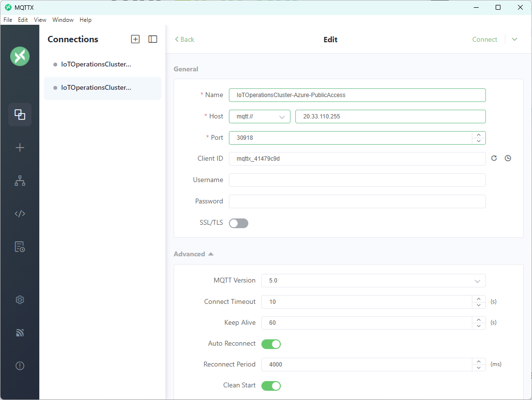This screenshot has height=400, width=532.
Task: Click the Name input field
Action: (357, 95)
